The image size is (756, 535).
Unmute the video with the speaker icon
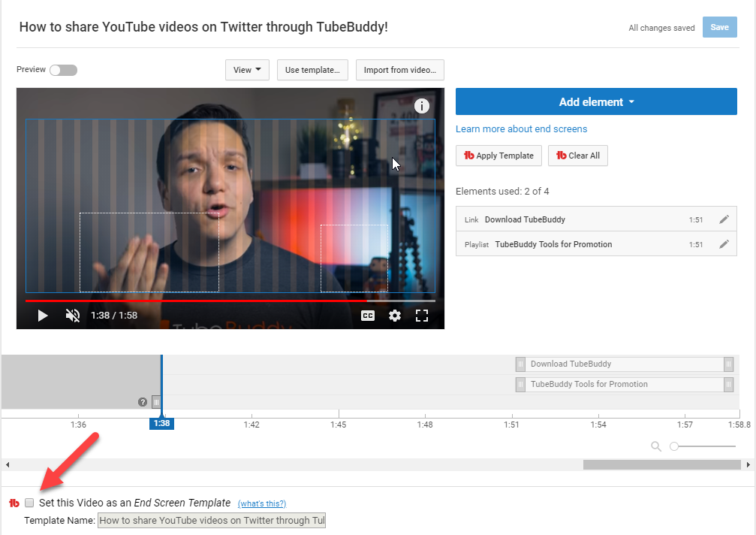73,316
